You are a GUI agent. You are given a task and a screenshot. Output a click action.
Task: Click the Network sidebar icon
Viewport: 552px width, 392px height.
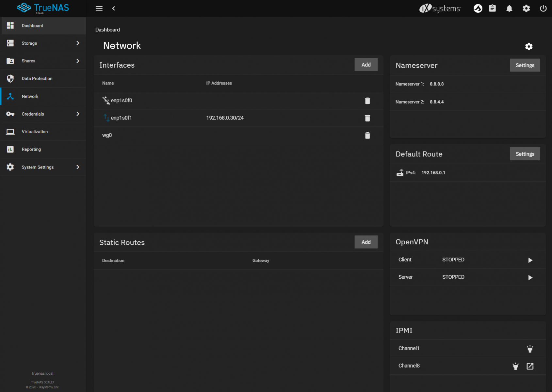[10, 96]
